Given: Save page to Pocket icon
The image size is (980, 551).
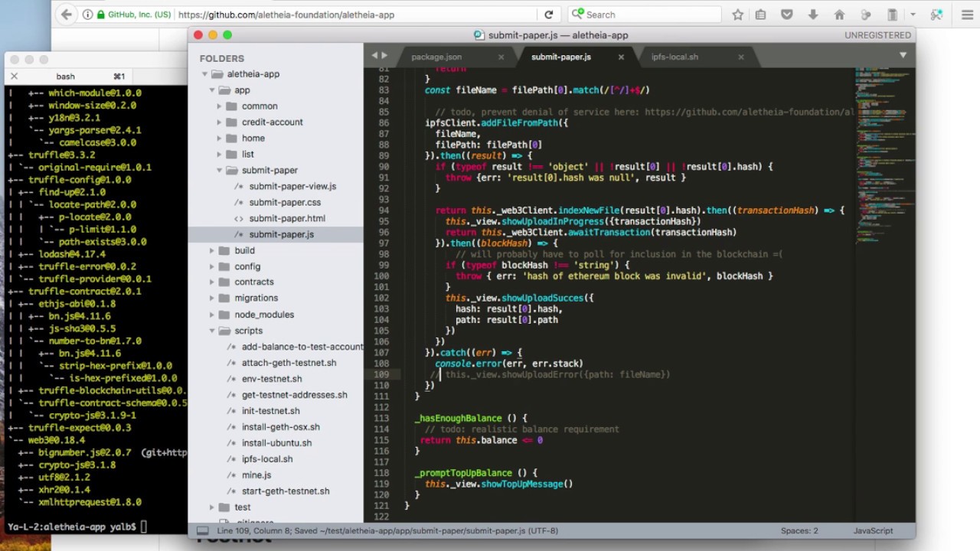Looking at the screenshot, I should pos(786,15).
